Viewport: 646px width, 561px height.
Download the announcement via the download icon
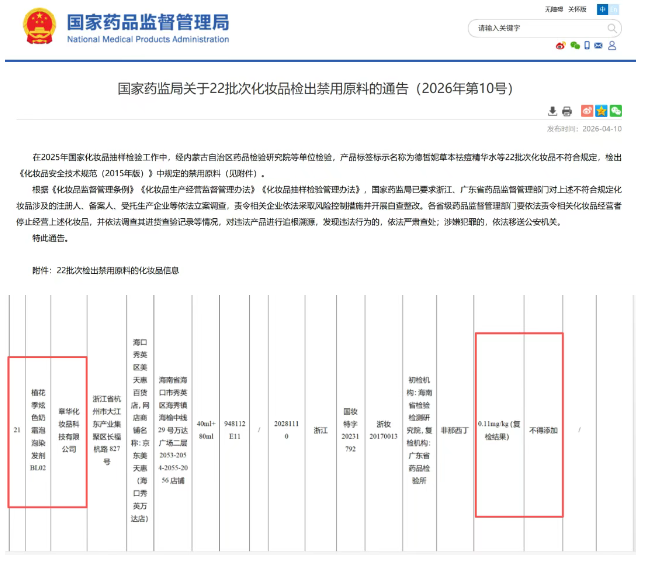(552, 111)
